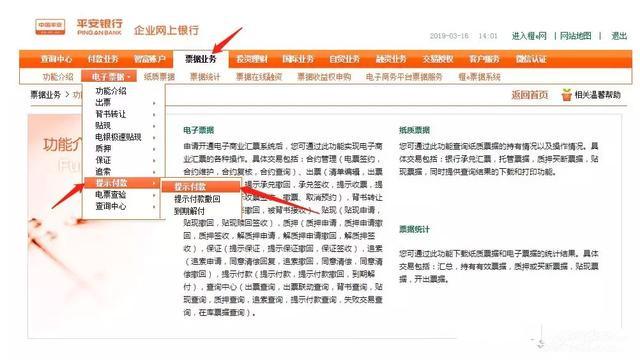Go to the 国际业务 tab
This screenshot has height=360, width=640.
(x=298, y=59)
